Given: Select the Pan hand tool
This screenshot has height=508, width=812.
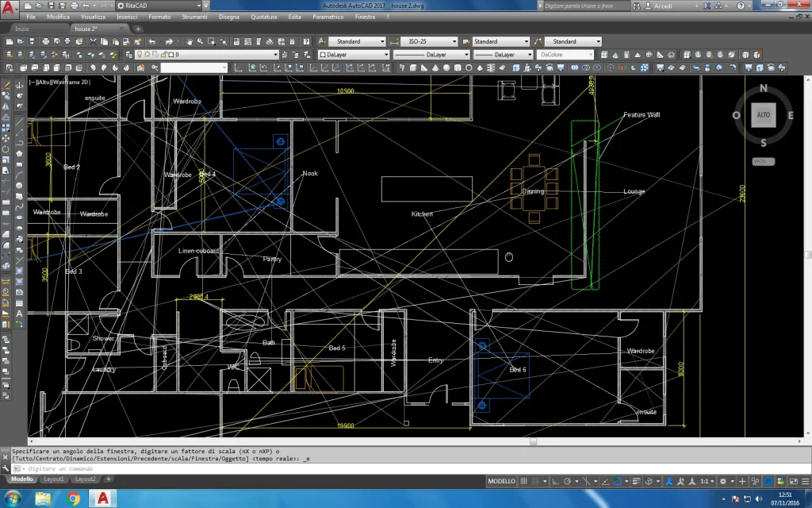Looking at the screenshot, I should click(x=190, y=41).
